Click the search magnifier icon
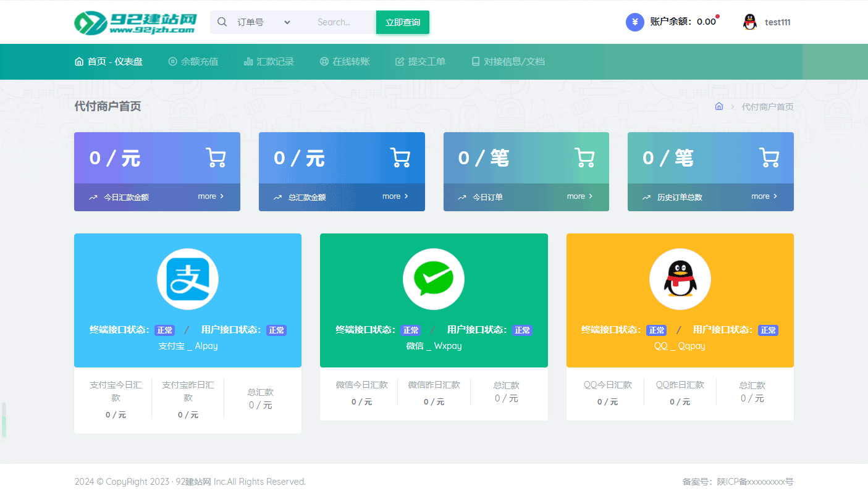868x499 pixels. [x=222, y=22]
